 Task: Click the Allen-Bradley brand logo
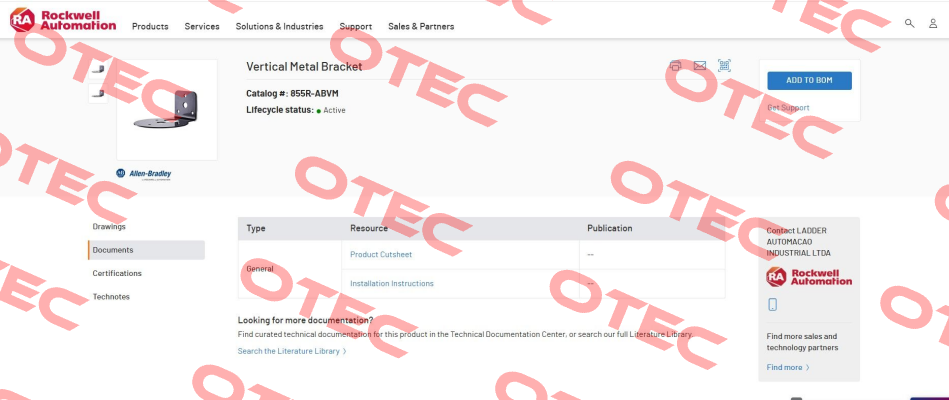(x=143, y=174)
